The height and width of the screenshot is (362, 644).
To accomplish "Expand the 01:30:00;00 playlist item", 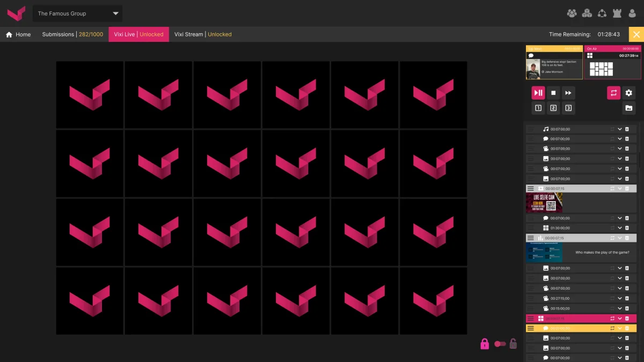I will click(x=619, y=228).
